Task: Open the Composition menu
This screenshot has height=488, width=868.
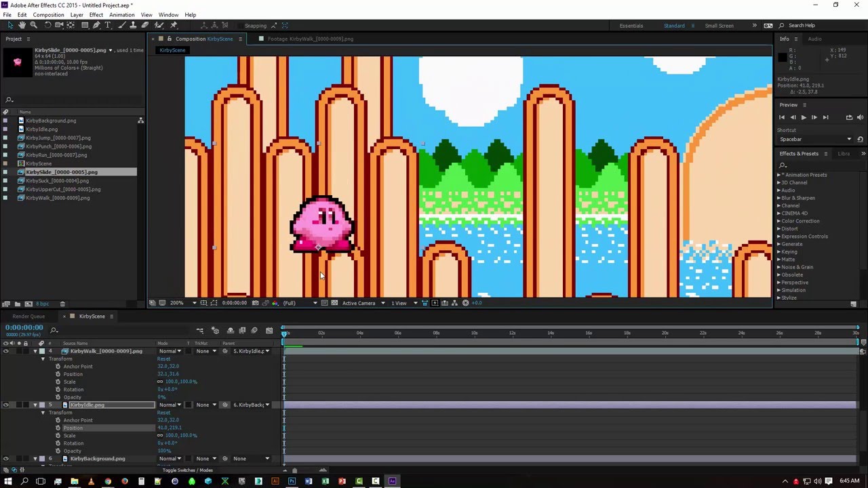Action: coord(48,14)
